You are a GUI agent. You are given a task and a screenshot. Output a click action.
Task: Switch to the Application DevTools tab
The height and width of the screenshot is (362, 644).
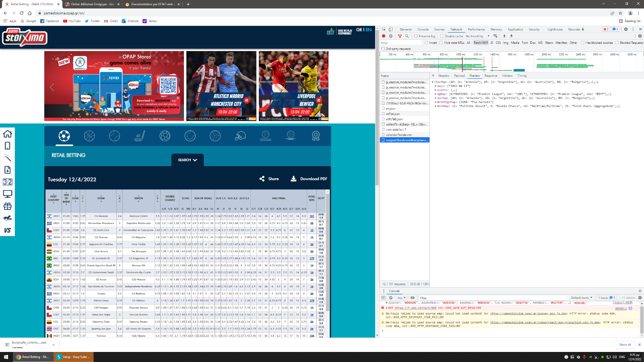click(x=515, y=29)
